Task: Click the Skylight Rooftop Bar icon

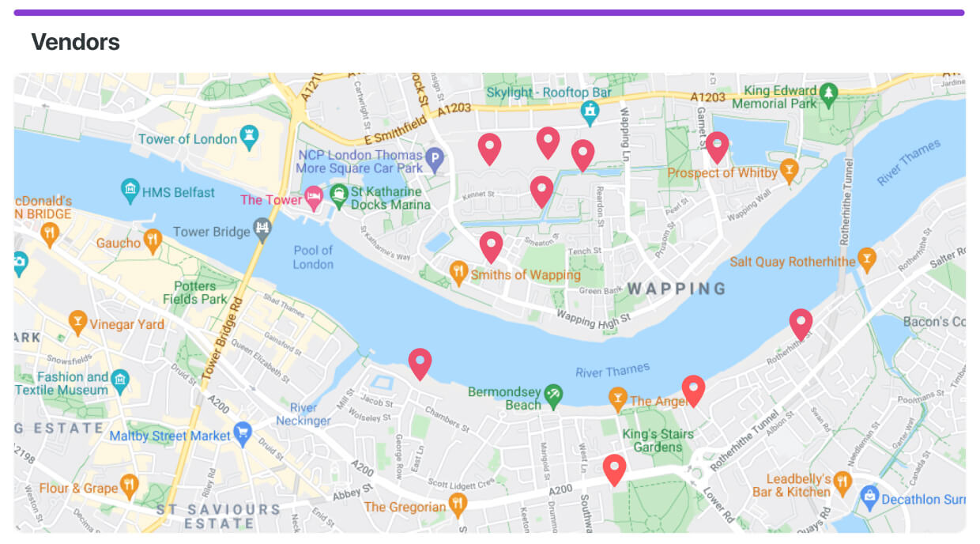Action: click(590, 113)
